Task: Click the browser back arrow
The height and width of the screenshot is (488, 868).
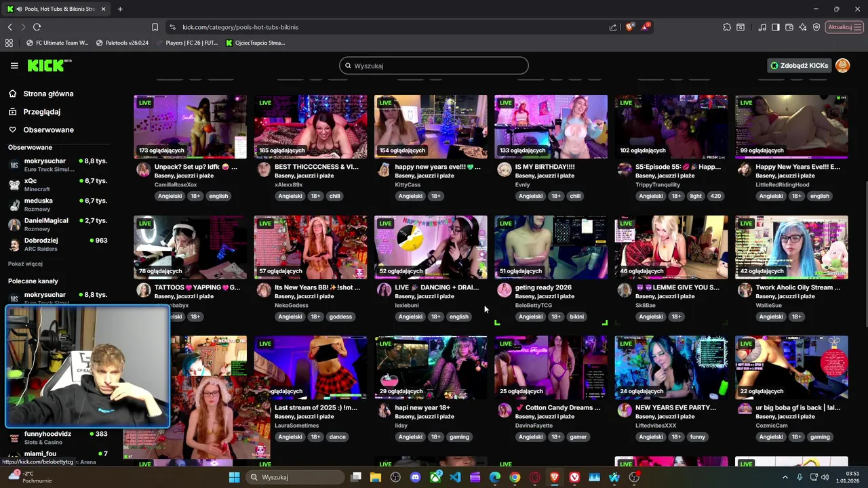Action: (9, 27)
